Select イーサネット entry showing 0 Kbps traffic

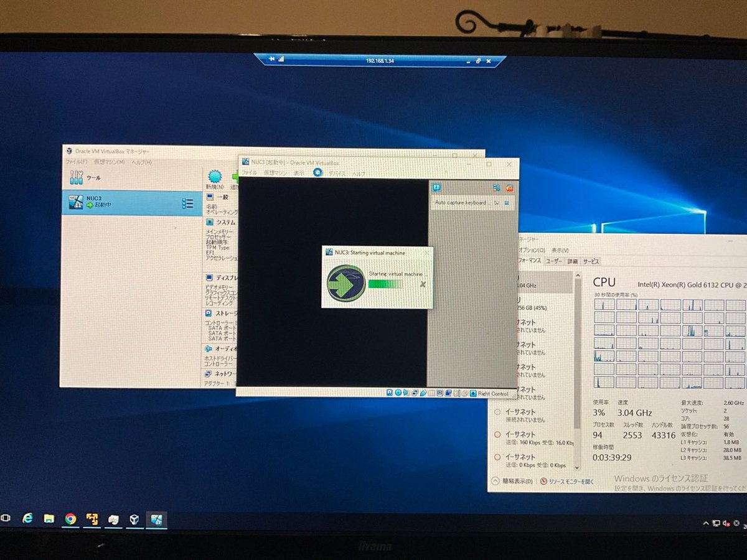pyautogui.click(x=532, y=461)
